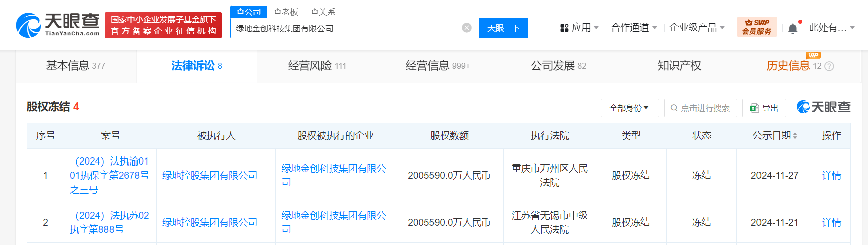Image resolution: width=868 pixels, height=245 pixels.
Task: Open the 知识产权 tab
Action: pos(679,66)
